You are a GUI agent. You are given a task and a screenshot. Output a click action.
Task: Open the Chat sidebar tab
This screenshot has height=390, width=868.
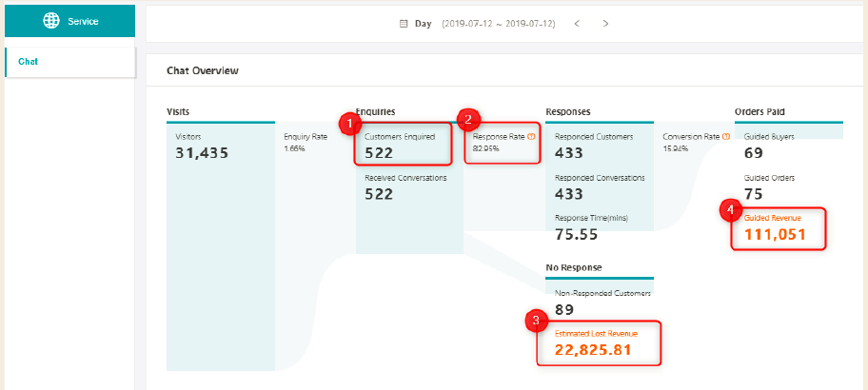70,62
